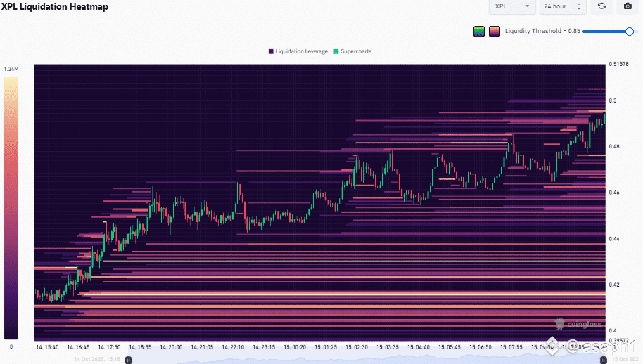
Task: Toggle Liquidation Leverage legend series
Action: click(x=298, y=51)
